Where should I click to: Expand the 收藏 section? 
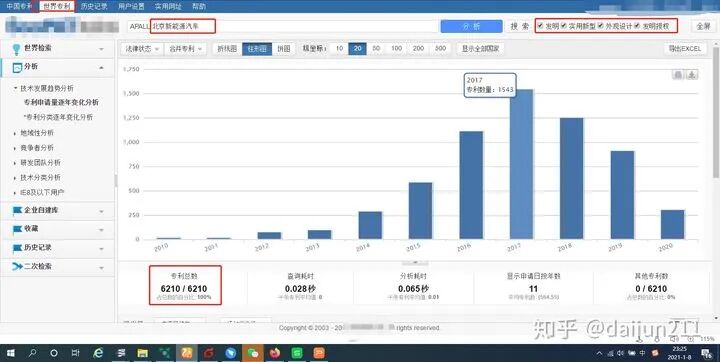(57, 229)
